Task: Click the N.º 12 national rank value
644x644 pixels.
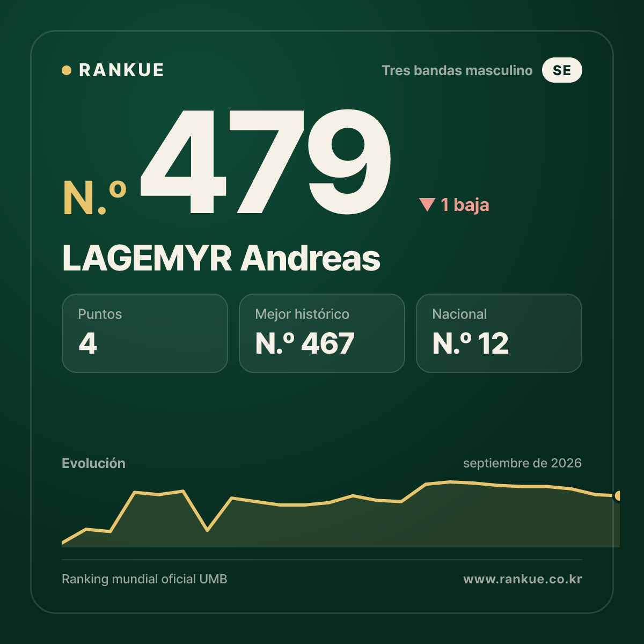Action: tap(471, 343)
